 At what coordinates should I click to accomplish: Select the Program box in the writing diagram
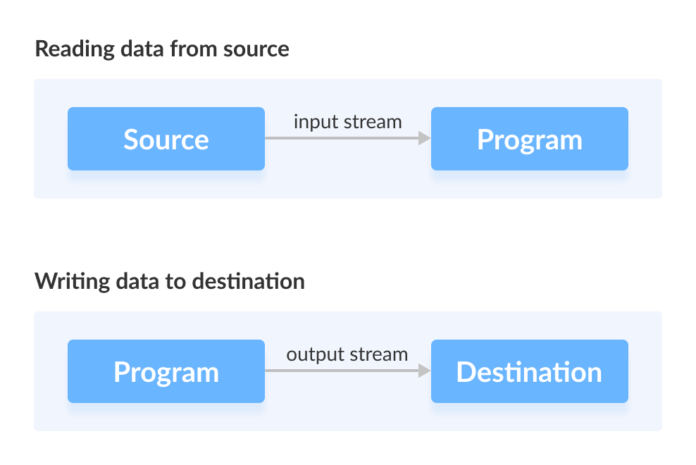[166, 371]
